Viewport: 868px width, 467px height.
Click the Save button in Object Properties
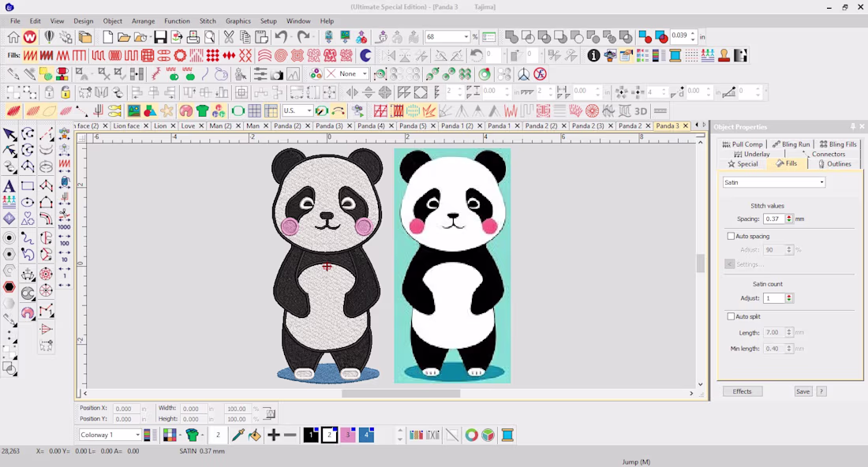pos(803,391)
